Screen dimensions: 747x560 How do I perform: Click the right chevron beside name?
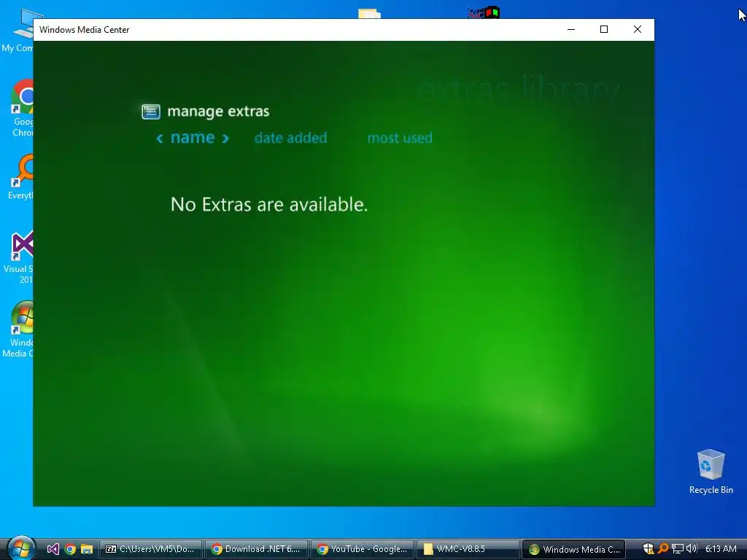(x=225, y=139)
